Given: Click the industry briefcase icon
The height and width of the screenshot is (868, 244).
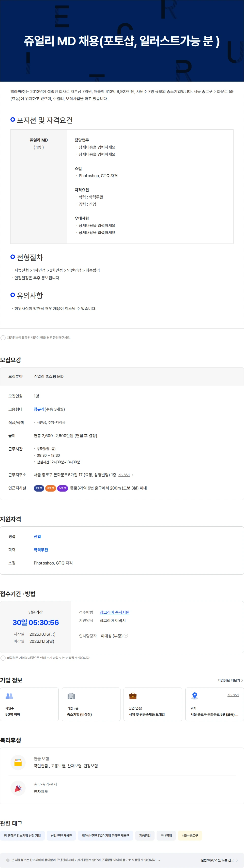Looking at the screenshot, I should point(133,696).
